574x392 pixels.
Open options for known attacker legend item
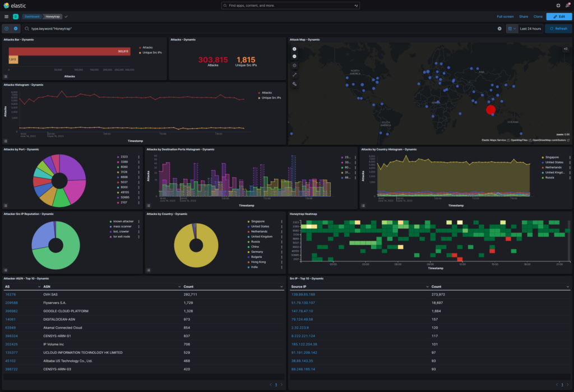(x=139, y=222)
